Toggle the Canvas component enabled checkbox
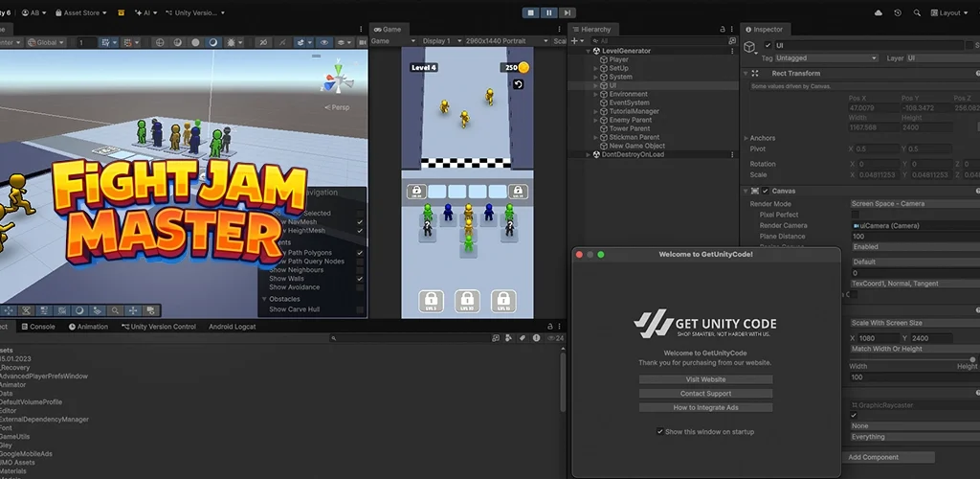The height and width of the screenshot is (479, 980). pos(765,191)
